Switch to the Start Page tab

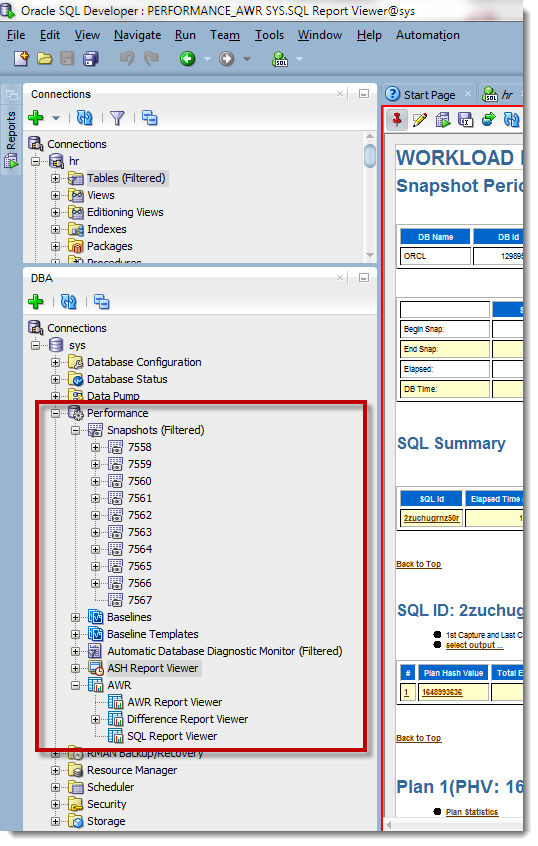tap(429, 95)
